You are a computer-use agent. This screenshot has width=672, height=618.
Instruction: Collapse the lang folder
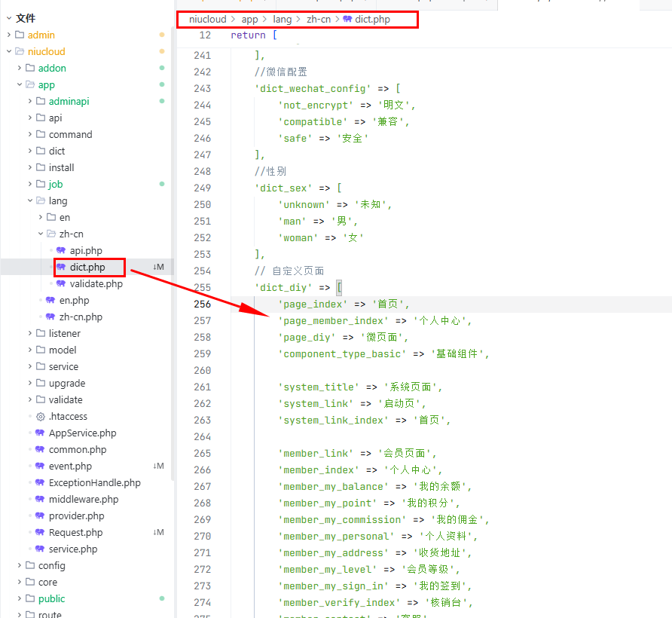point(30,201)
